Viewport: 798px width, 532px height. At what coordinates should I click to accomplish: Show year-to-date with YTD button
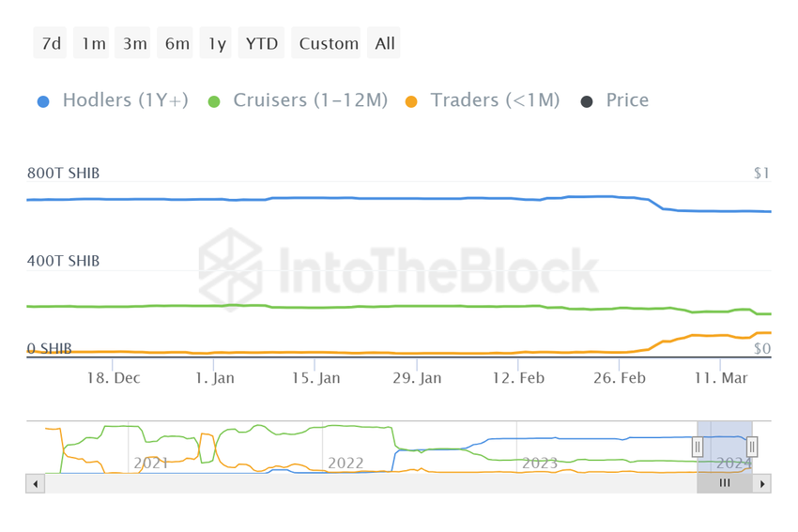[262, 43]
